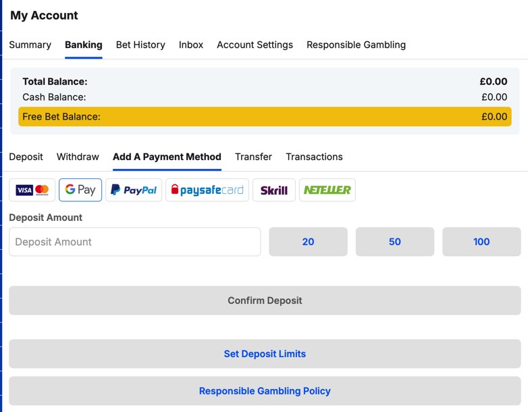Open the Bet History tab
532x412 pixels.
pos(140,45)
